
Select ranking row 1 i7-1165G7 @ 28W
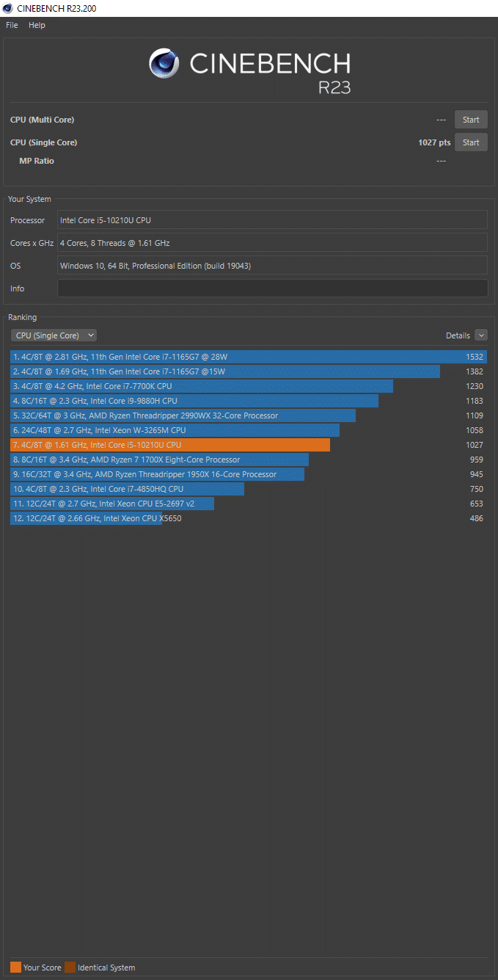point(249,357)
